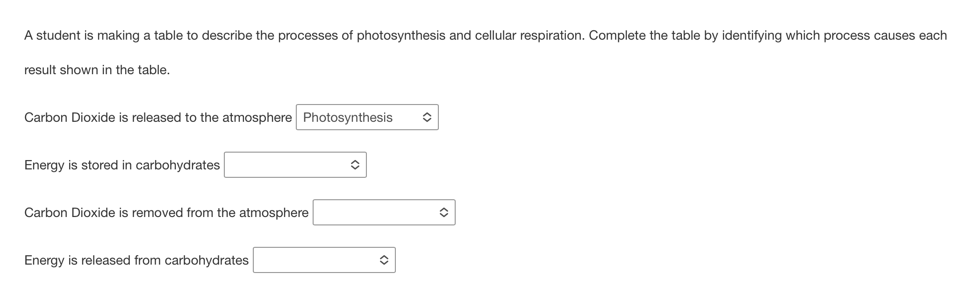This screenshot has width=980, height=308.
Task: Open the Photosynthesis dropdown for carbon dioxide released
Action: point(367,117)
